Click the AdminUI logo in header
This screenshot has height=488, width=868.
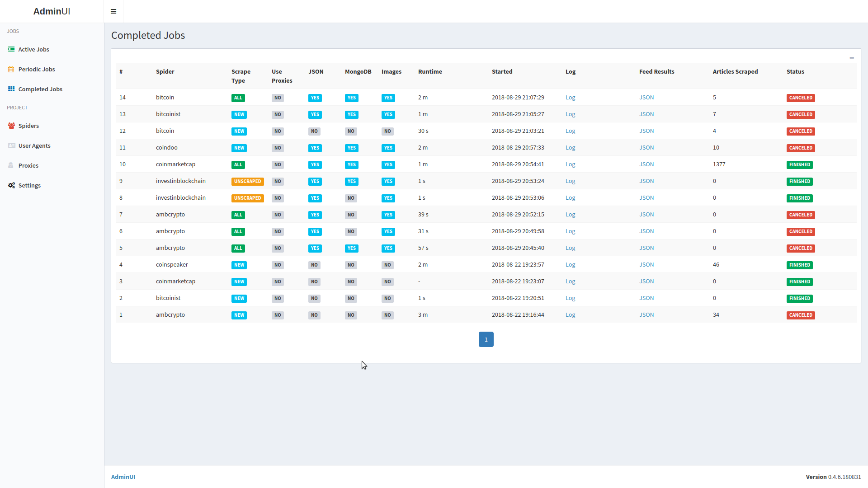click(x=52, y=11)
